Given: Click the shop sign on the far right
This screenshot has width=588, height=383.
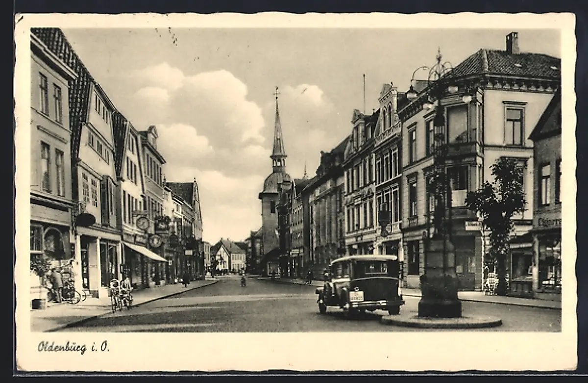Looking at the screenshot, I should click(x=548, y=222).
